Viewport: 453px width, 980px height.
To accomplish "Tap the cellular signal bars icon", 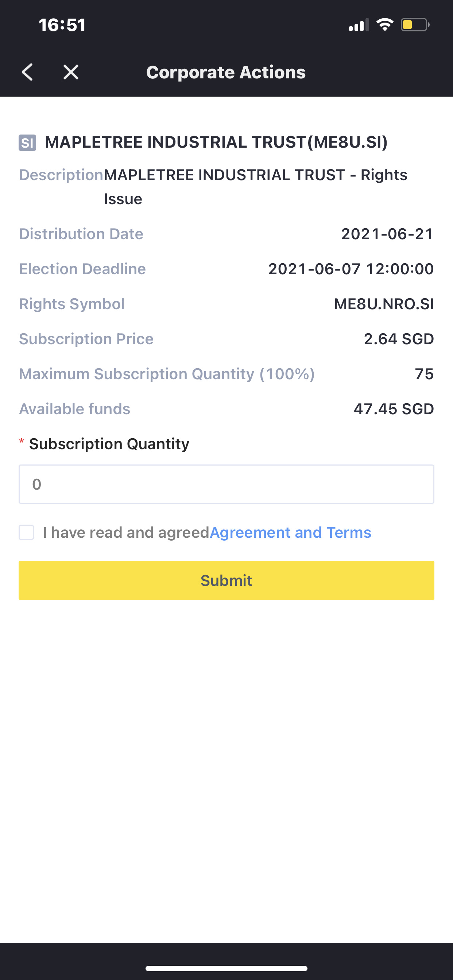I will (359, 25).
